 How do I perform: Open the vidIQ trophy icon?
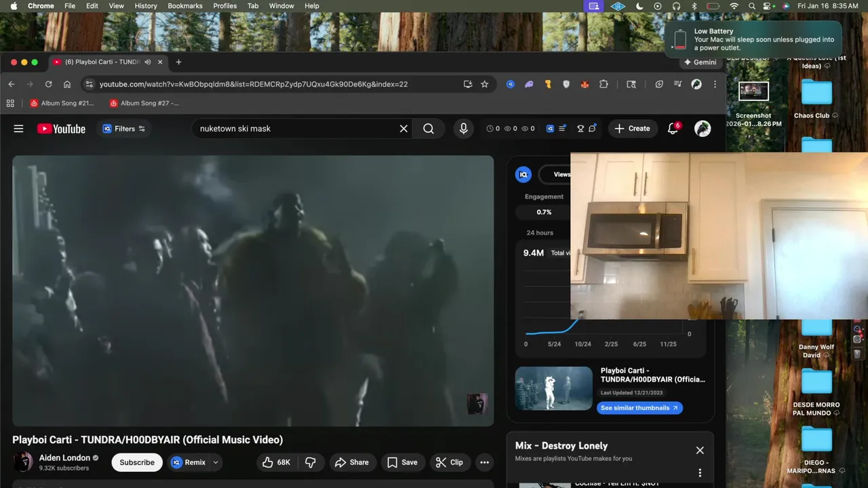(x=580, y=129)
